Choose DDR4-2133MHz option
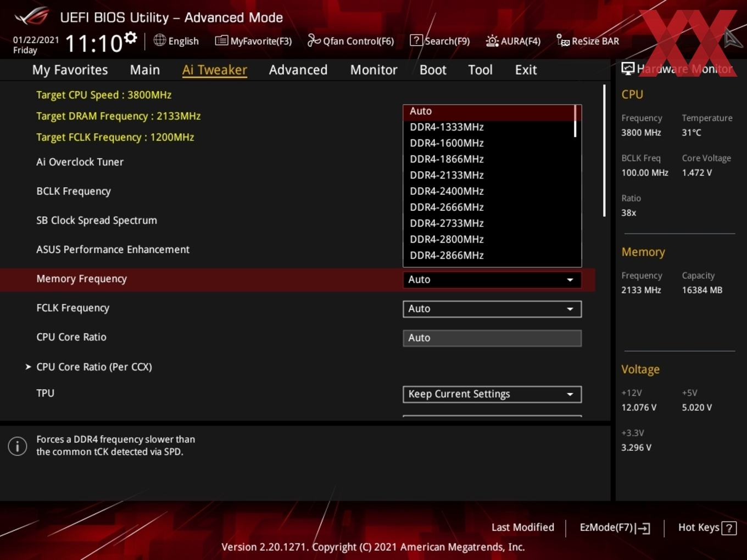This screenshot has height=560, width=747. [489, 175]
